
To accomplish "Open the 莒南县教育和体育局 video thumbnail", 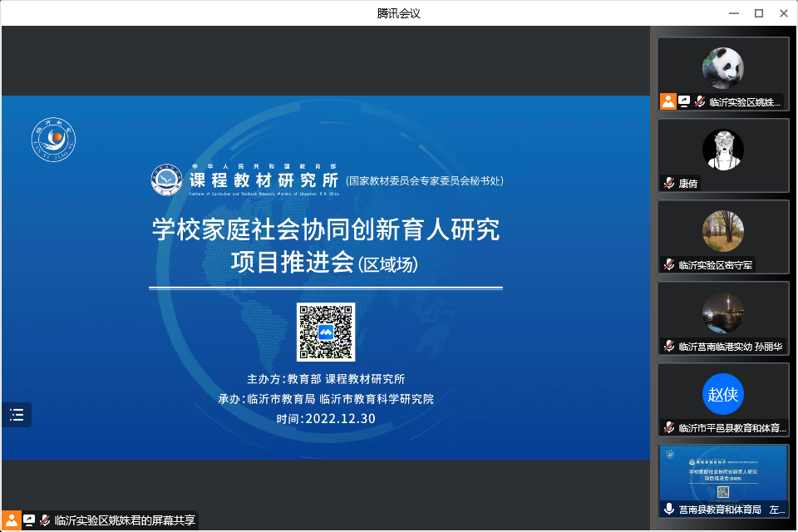I will click(x=723, y=481).
